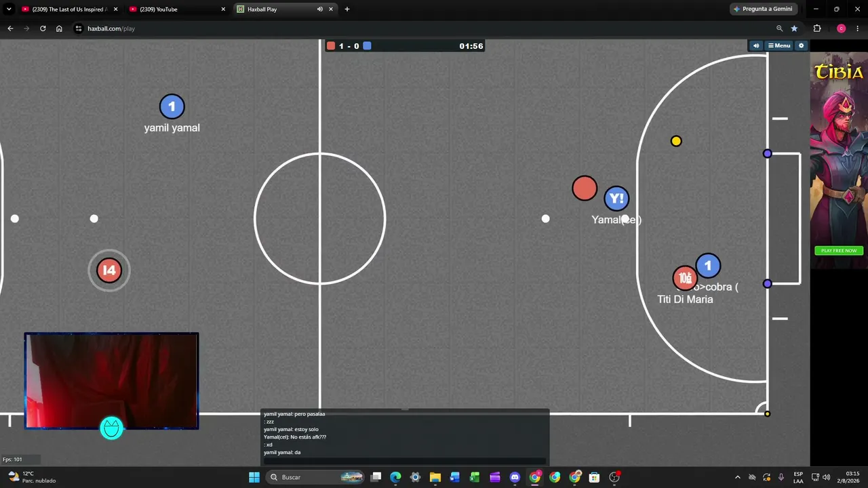Open Microsoft Store from the taskbar
The image size is (868, 488).
coord(594,477)
